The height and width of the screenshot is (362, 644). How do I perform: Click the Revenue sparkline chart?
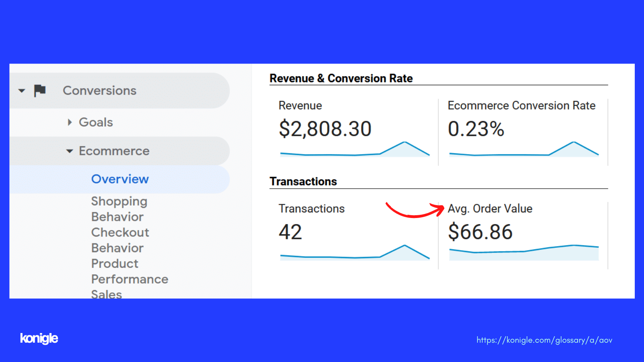point(355,150)
